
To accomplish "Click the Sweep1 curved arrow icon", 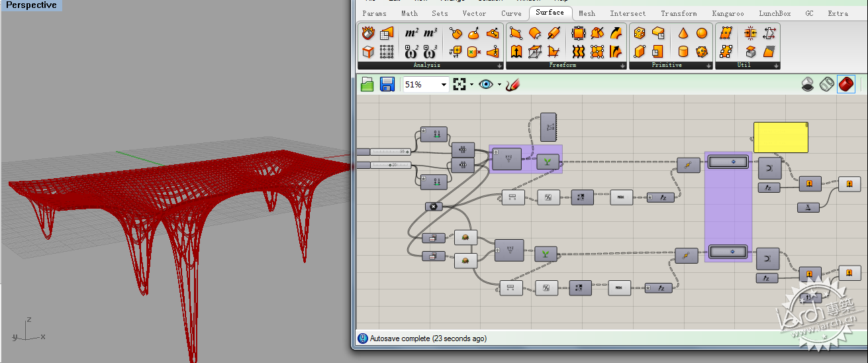I will point(616,33).
